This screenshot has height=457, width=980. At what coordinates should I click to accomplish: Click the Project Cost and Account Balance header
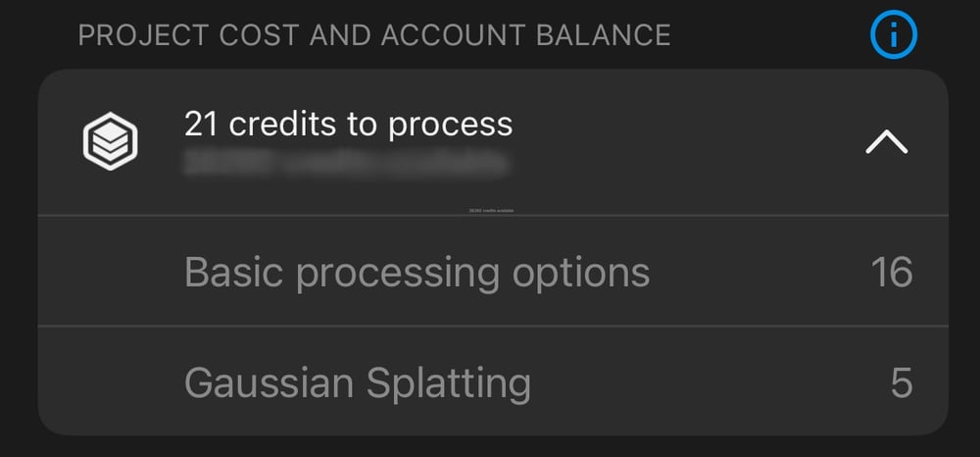coord(374,35)
